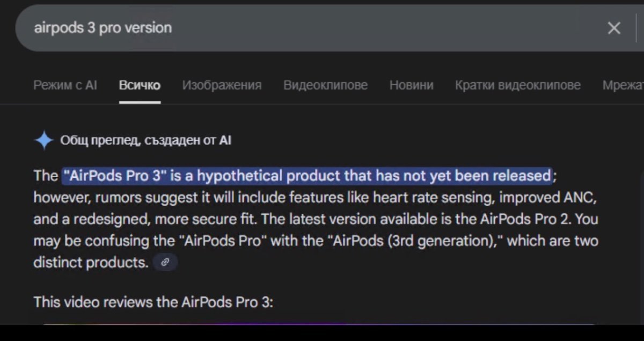Open the Новини tab
The height and width of the screenshot is (341, 644).
411,85
